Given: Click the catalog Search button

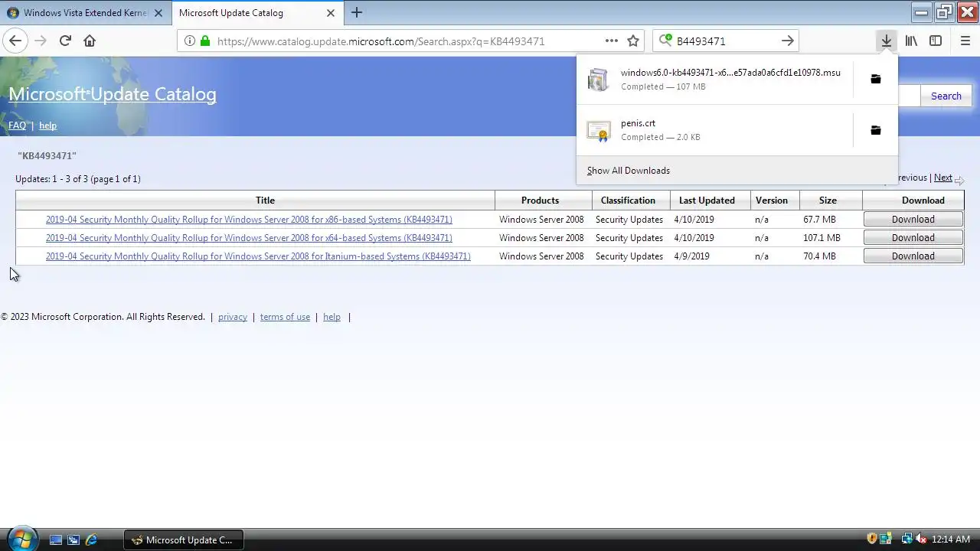Looking at the screenshot, I should (x=946, y=96).
